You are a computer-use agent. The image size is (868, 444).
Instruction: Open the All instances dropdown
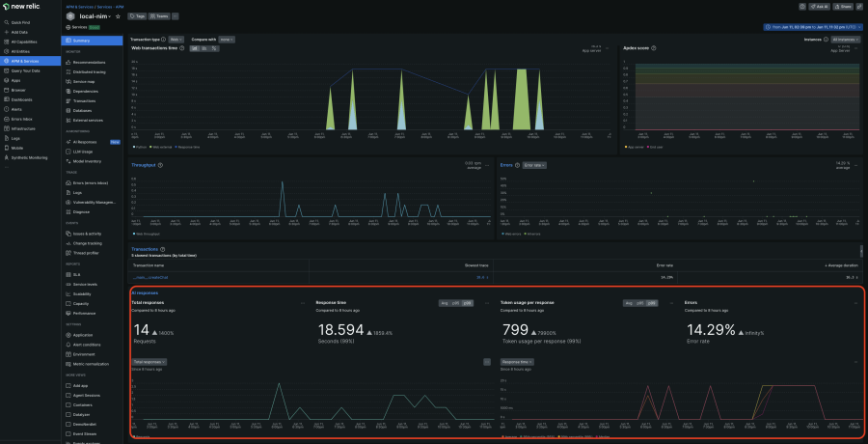pyautogui.click(x=843, y=40)
